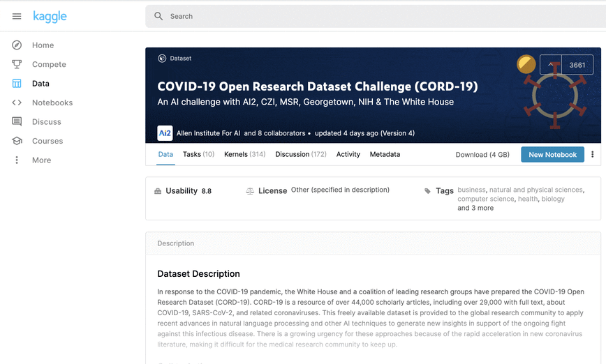Viewport: 606px width, 364px height.
Task: Switch to the Activity tab
Action: (x=348, y=154)
